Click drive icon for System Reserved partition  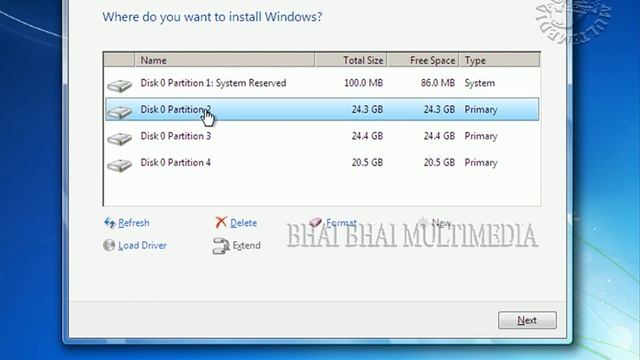click(120, 85)
